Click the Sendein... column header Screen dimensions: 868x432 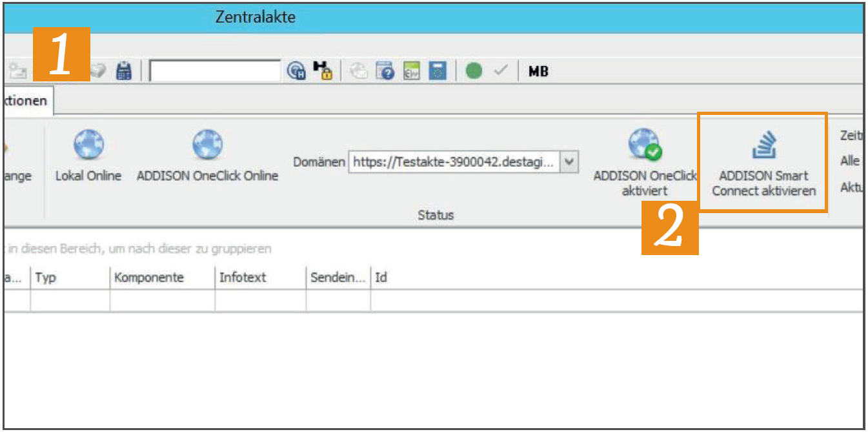click(339, 278)
